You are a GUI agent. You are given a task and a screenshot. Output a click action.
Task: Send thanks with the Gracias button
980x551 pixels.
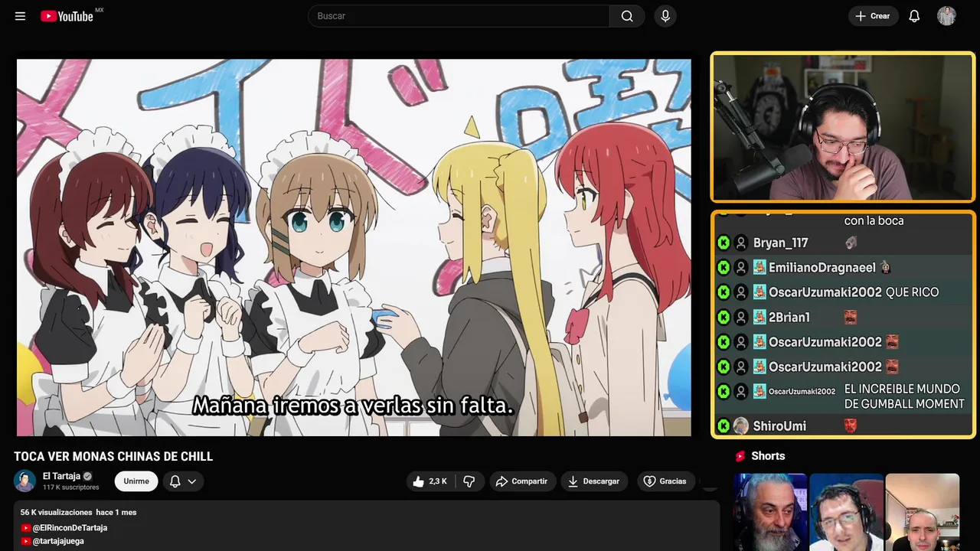[665, 481]
